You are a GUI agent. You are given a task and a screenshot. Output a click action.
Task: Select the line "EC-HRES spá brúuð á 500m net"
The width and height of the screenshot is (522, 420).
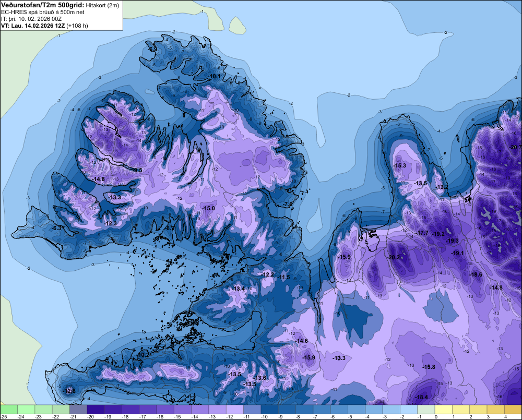click(43, 12)
